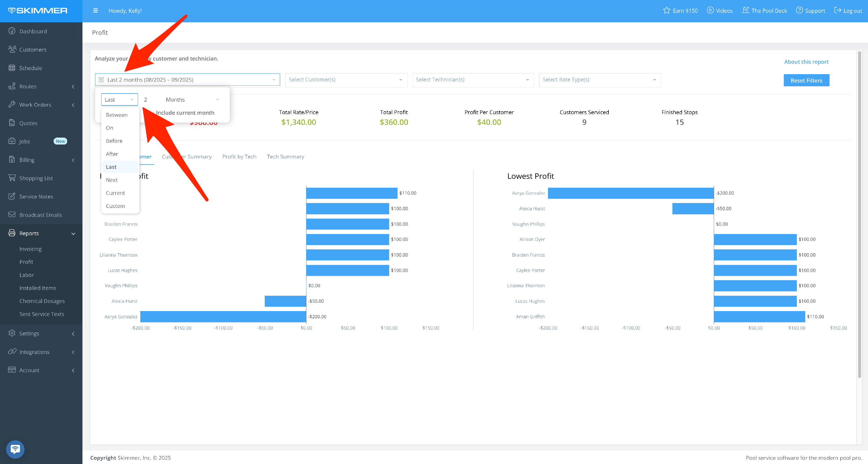The height and width of the screenshot is (464, 868).
Task: Switch to the Tech Summary tab
Action: coord(285,156)
